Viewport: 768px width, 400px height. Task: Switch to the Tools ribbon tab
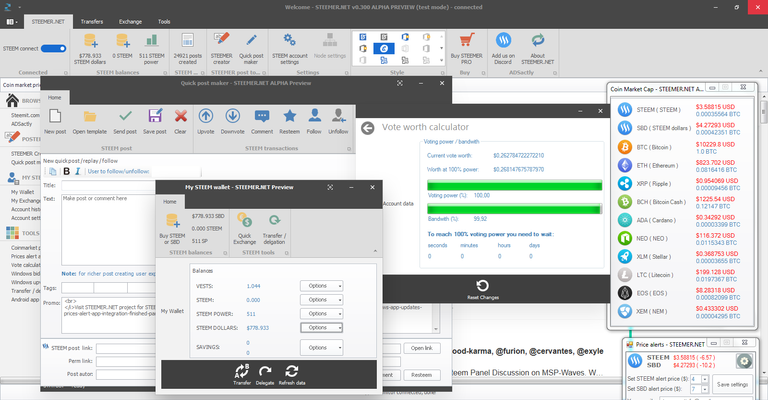(x=164, y=22)
